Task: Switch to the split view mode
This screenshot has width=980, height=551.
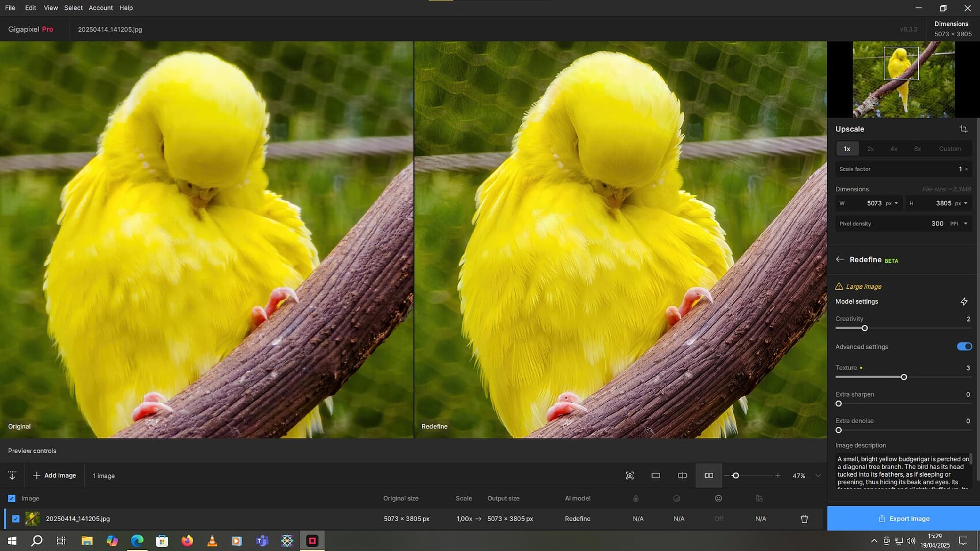Action: pyautogui.click(x=682, y=475)
